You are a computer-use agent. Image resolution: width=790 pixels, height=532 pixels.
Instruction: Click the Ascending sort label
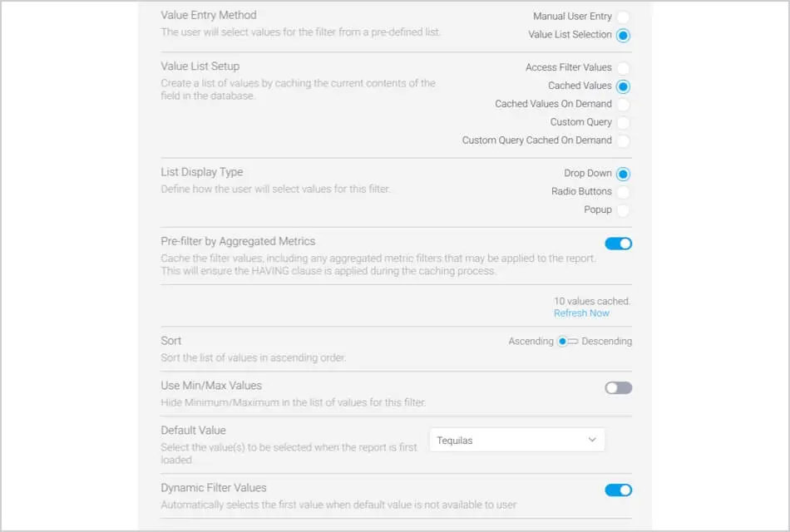pyautogui.click(x=531, y=342)
